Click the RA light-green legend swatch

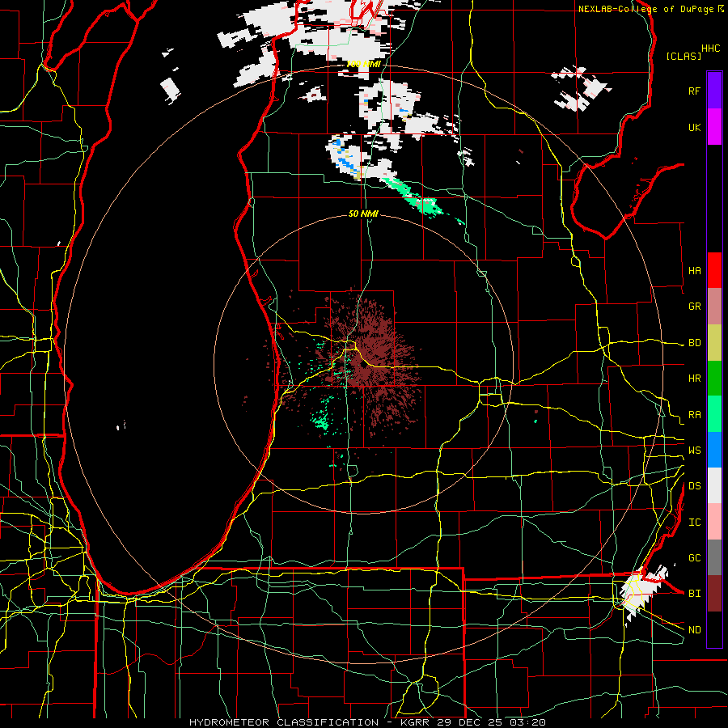[714, 414]
